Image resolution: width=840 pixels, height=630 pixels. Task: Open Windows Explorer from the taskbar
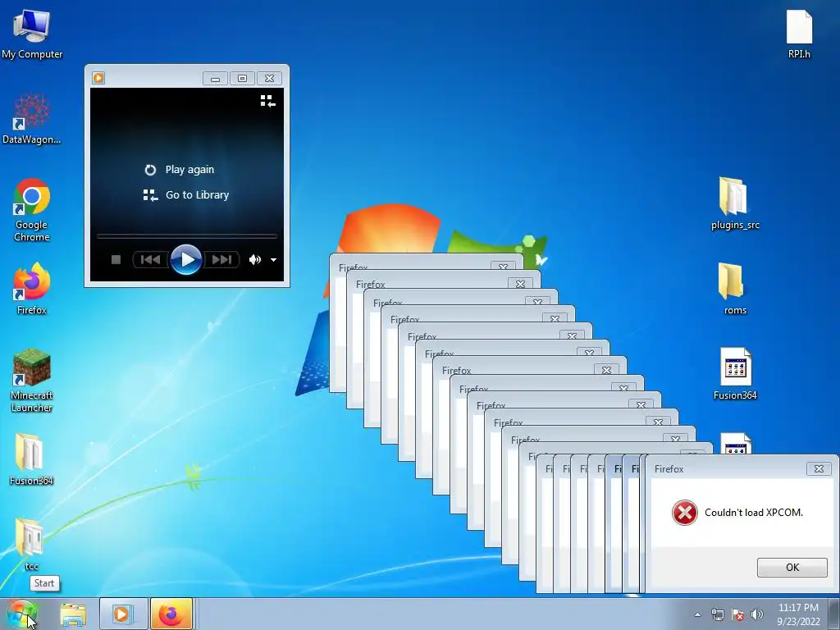(73, 614)
